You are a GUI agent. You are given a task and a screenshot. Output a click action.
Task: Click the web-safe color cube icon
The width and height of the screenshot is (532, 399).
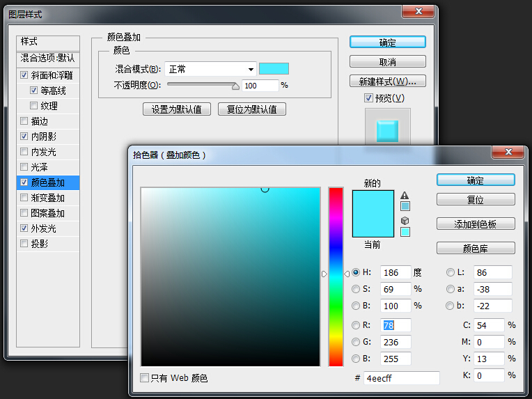(x=405, y=221)
